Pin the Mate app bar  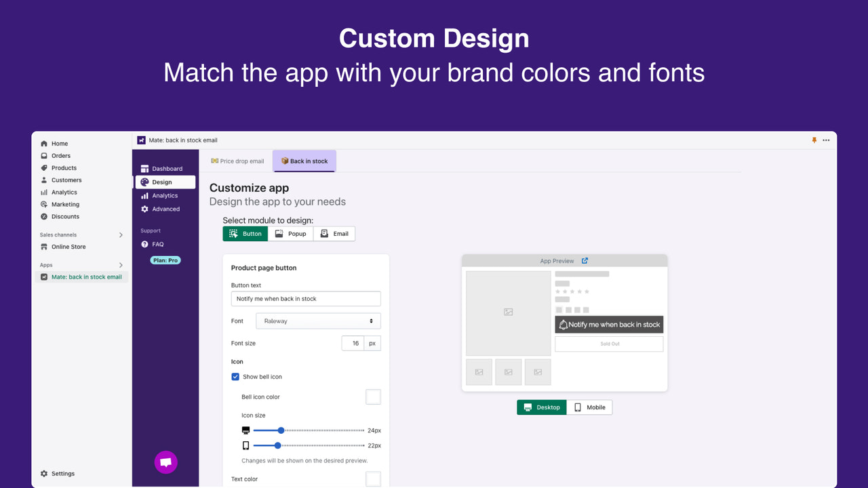[813, 140]
